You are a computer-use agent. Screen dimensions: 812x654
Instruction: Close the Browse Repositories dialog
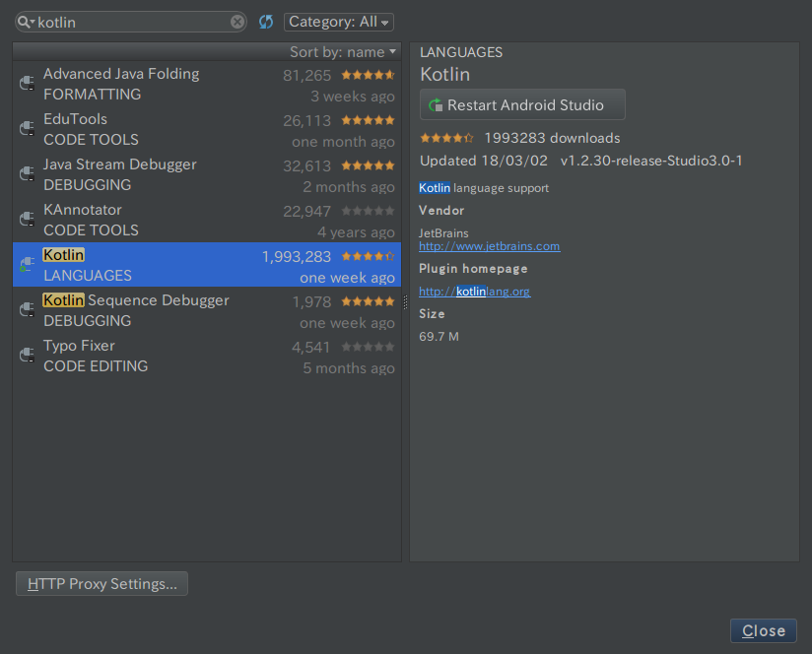pos(764,630)
